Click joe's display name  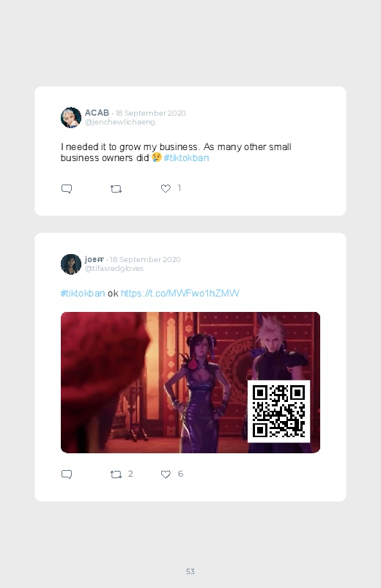(95, 259)
